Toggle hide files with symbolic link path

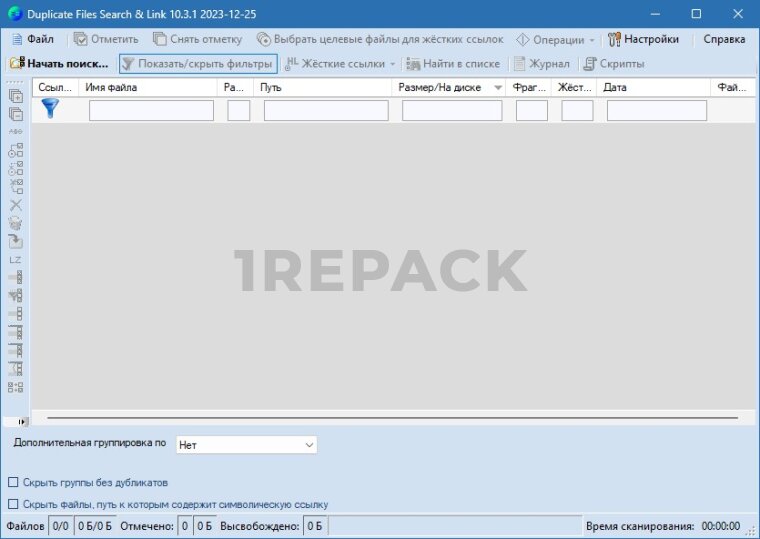[x=13, y=504]
